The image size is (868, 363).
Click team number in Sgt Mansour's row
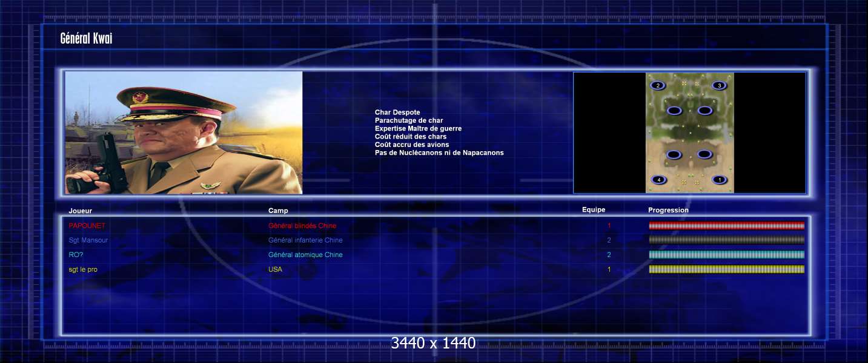click(x=609, y=240)
